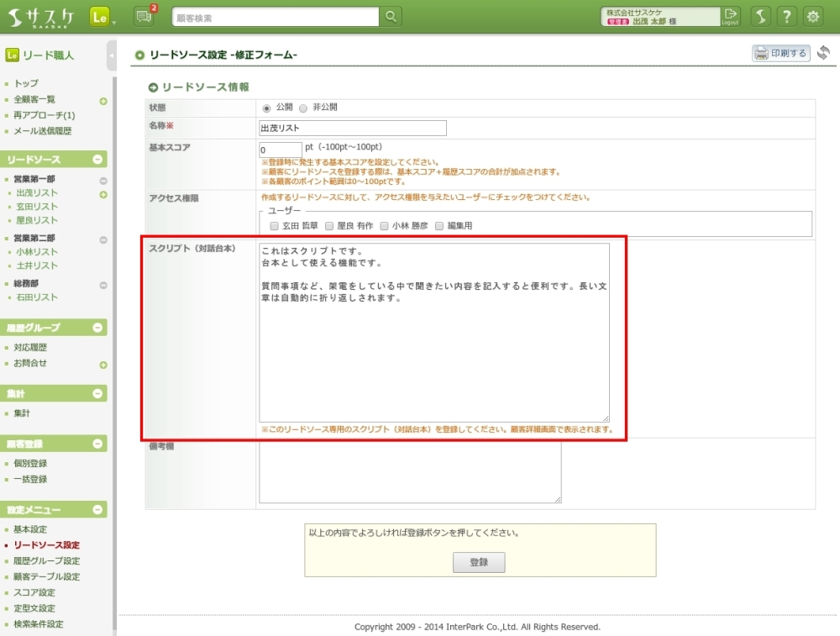The height and width of the screenshot is (636, 840).
Task: Open 検索条件設定 menu item
Action: pyautogui.click(x=39, y=624)
